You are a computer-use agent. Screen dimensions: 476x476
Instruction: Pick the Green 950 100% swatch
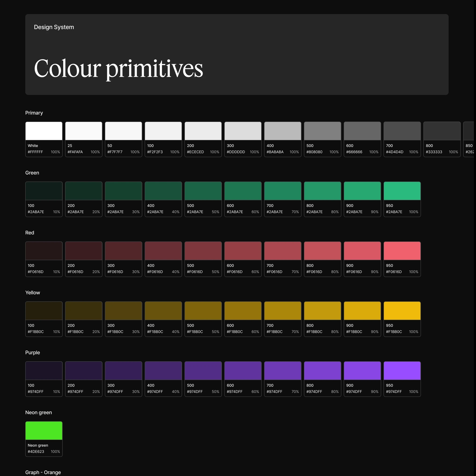(x=402, y=191)
